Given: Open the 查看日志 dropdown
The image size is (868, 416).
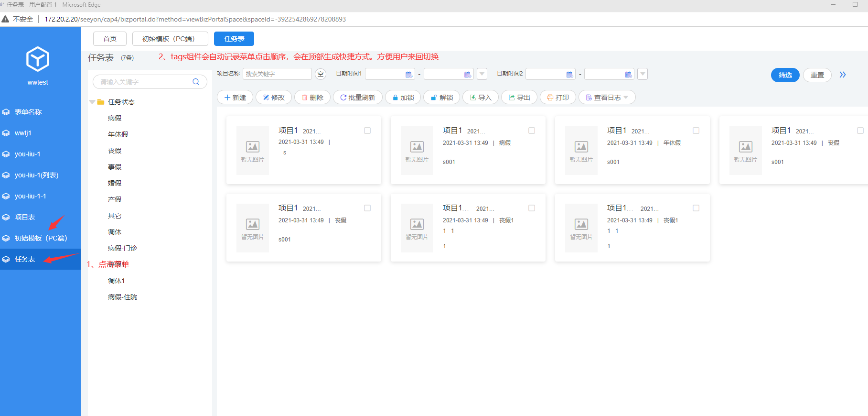Looking at the screenshot, I should (607, 98).
